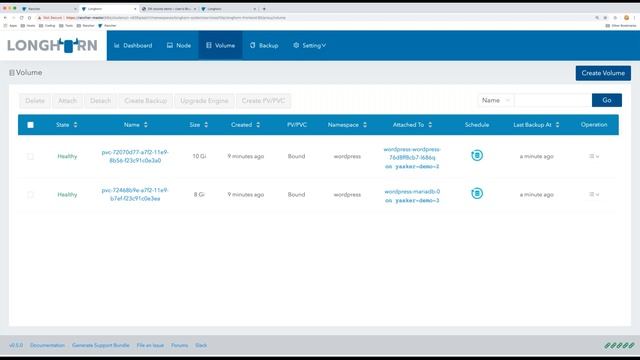Switch to the first Rancher browser tab
The image size is (640, 360).
coord(49,9)
